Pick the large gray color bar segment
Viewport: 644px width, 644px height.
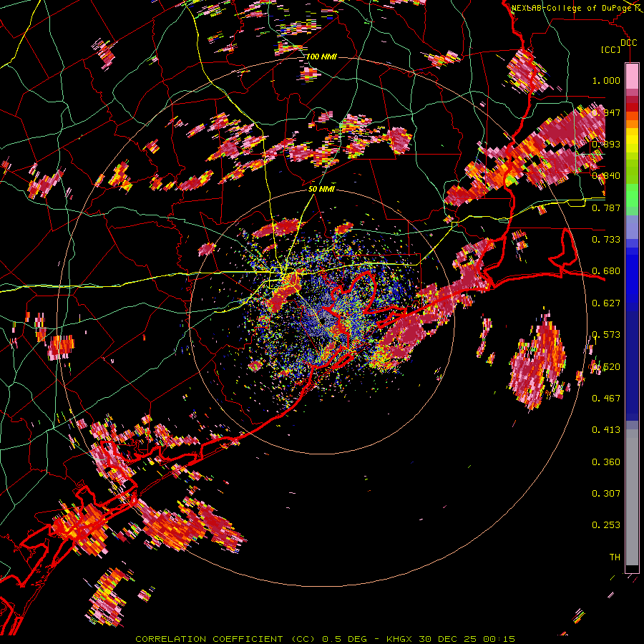tap(632, 497)
